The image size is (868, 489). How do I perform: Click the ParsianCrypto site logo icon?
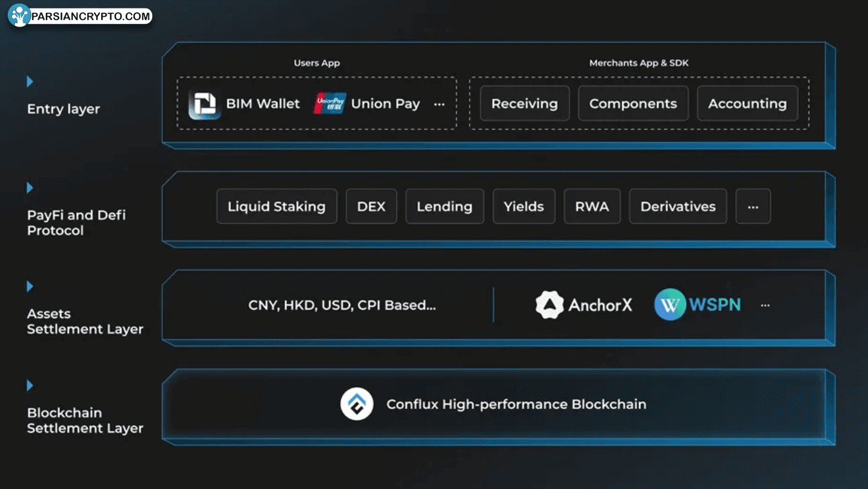pos(19,16)
